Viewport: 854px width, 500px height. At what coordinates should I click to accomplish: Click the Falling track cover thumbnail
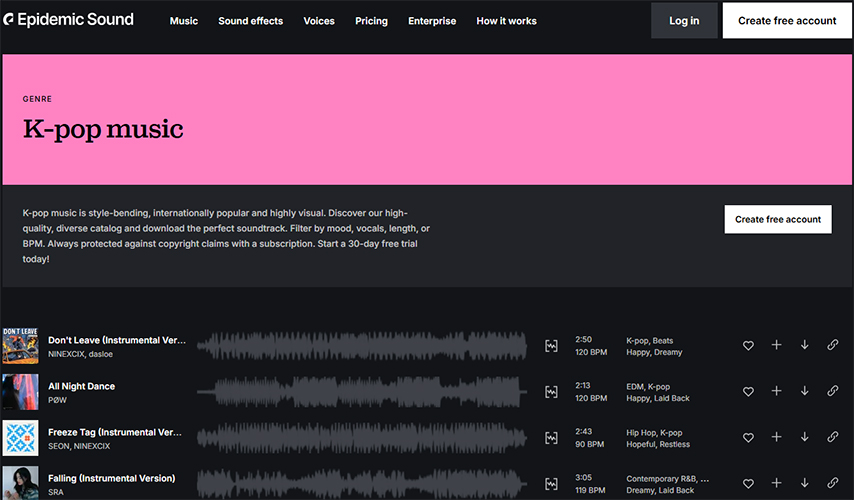[20, 483]
